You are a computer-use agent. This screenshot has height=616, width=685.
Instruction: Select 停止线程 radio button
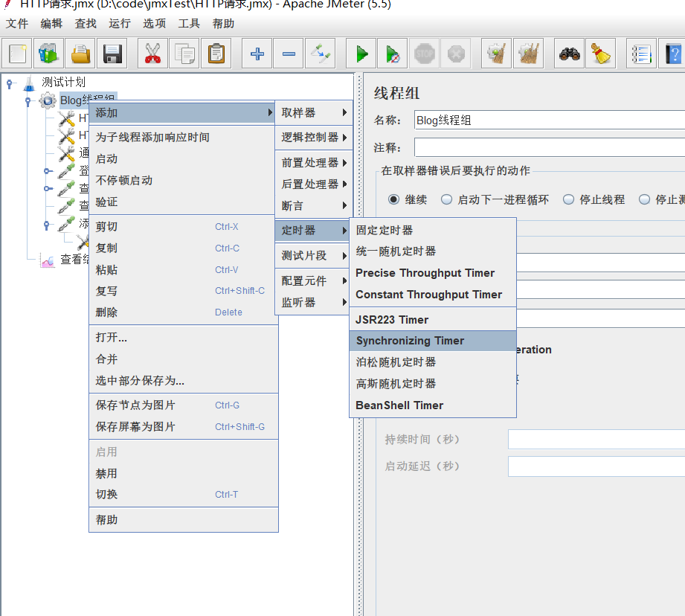pos(568,199)
